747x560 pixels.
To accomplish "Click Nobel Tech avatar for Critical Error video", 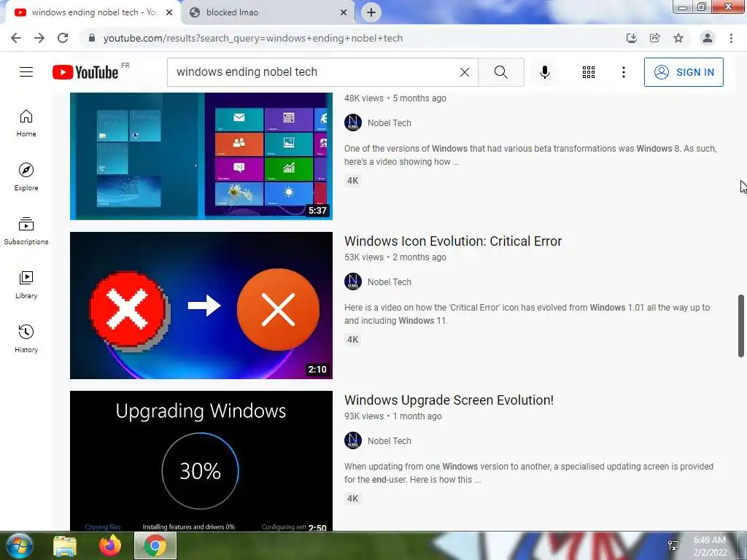I will 353,281.
